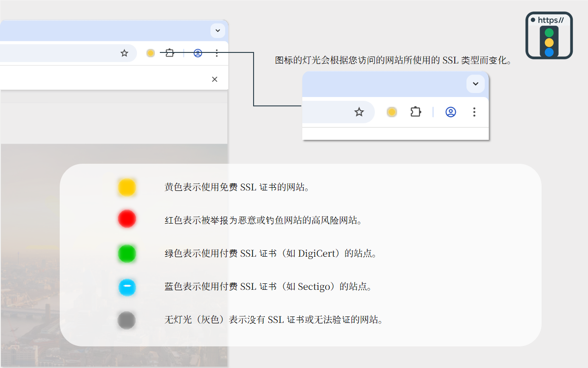Open the extensions puzzle icon in left browser toolbar
588x368 pixels.
click(x=170, y=53)
